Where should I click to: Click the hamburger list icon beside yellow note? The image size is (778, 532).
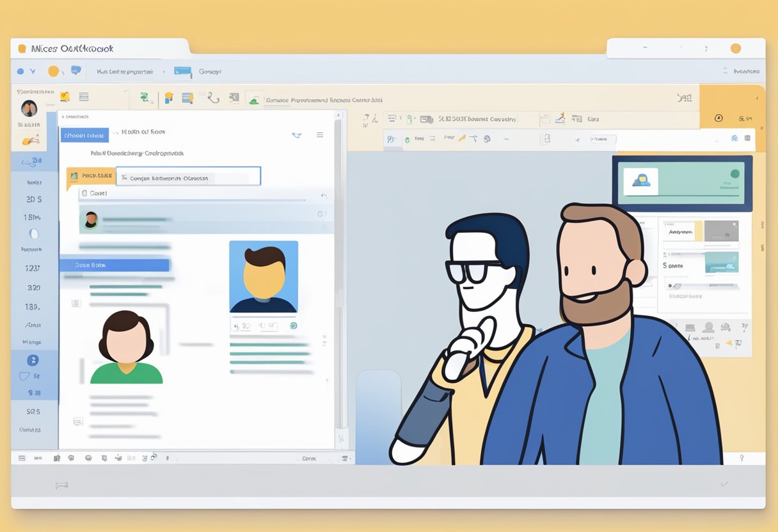tap(83, 97)
